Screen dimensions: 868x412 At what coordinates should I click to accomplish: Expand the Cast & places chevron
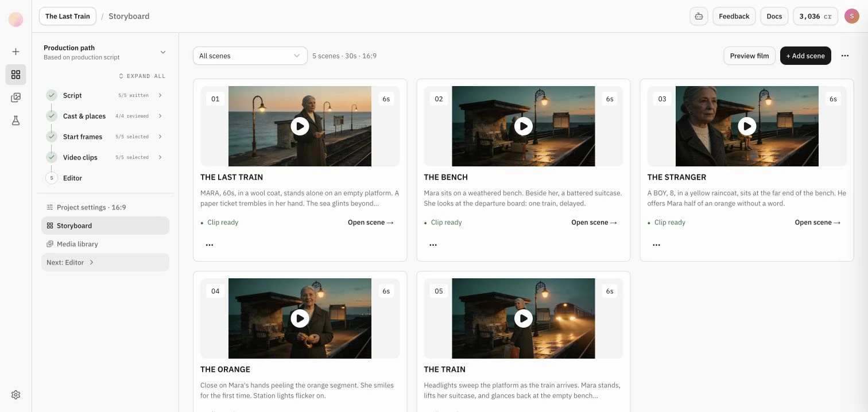tap(160, 116)
